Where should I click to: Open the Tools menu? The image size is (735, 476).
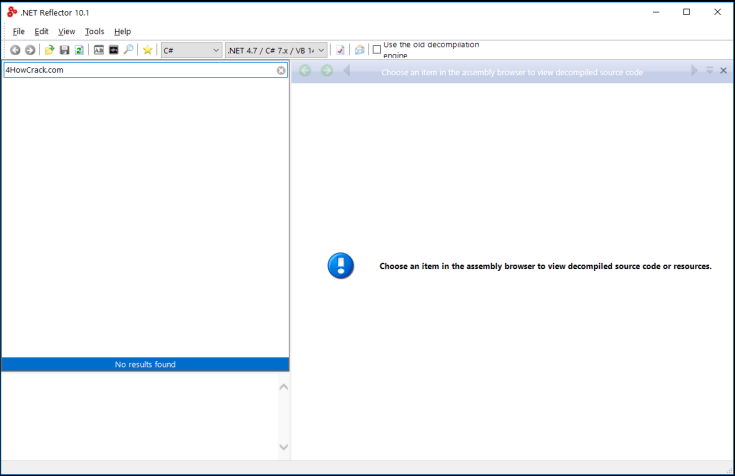[94, 31]
